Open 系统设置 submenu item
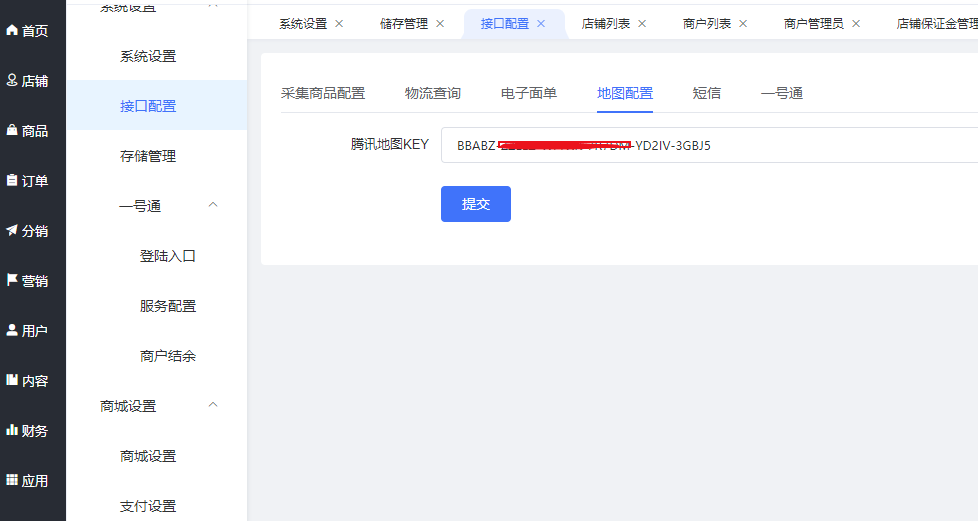The width and height of the screenshot is (978, 521). [x=148, y=56]
